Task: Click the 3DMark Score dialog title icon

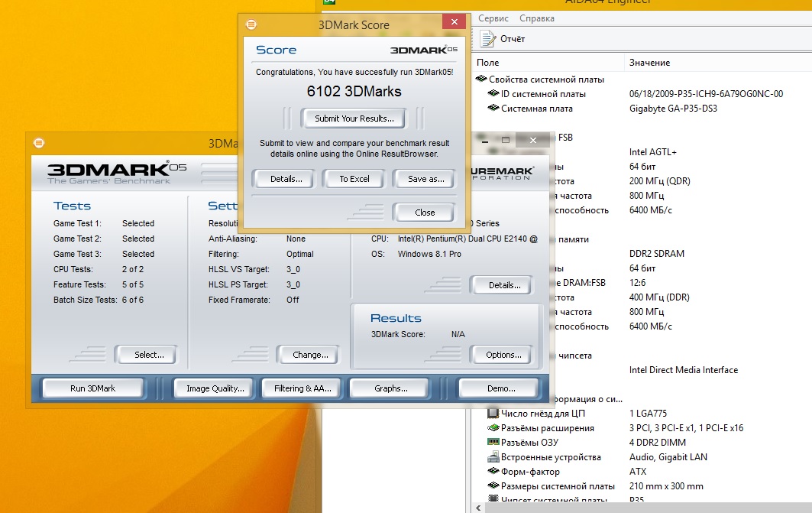Action: (x=251, y=24)
